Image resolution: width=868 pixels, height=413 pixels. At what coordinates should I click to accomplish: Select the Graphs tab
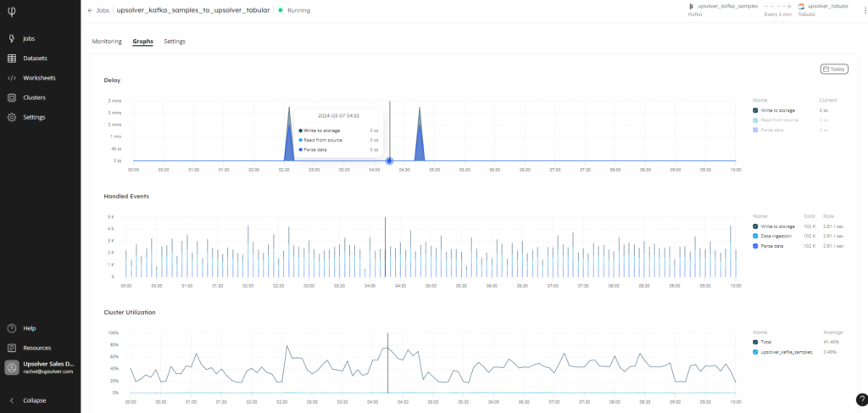(x=142, y=42)
